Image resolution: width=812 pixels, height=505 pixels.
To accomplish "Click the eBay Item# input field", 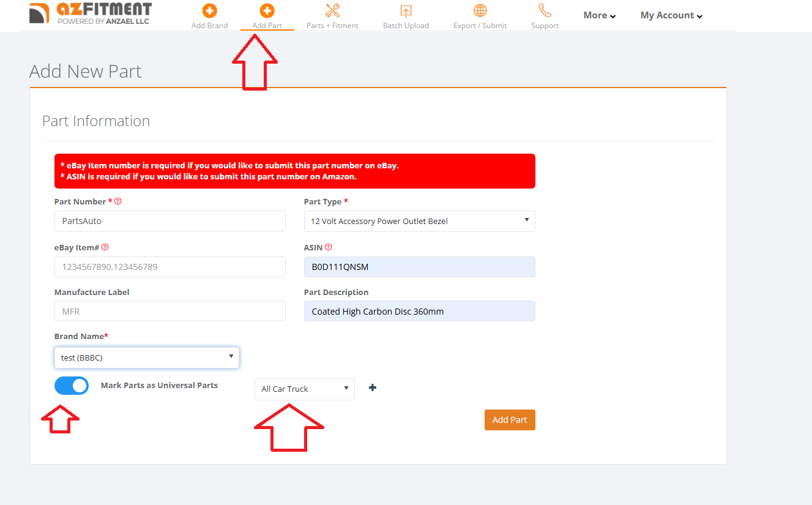I will pos(170,267).
